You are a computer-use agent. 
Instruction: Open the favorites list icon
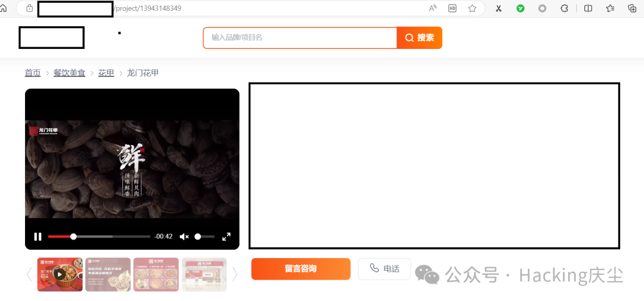(x=611, y=8)
